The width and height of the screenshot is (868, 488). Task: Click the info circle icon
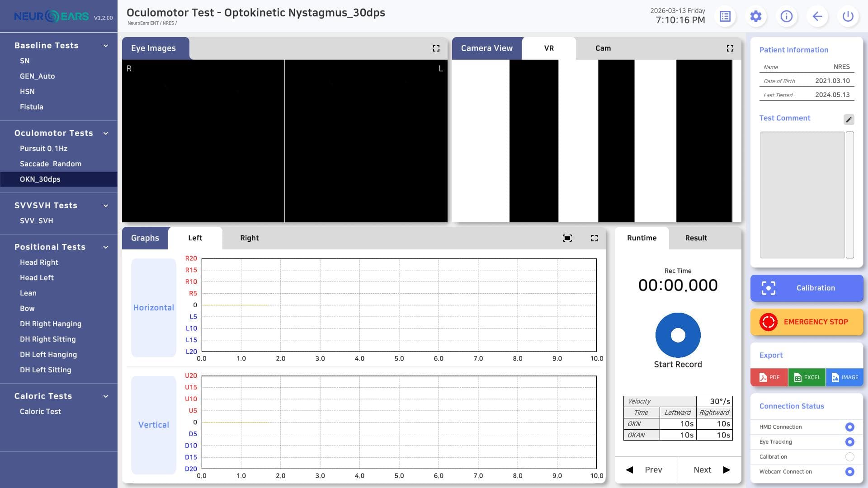pyautogui.click(x=787, y=17)
